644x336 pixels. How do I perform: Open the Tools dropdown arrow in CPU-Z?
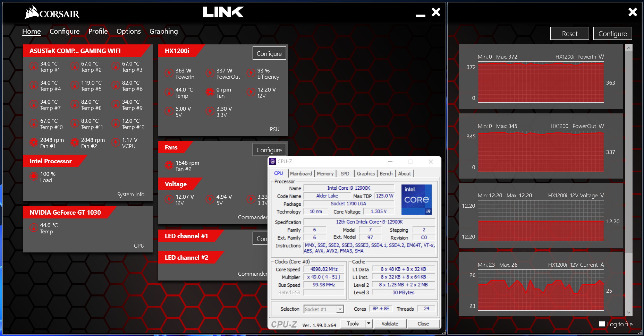tap(368, 324)
